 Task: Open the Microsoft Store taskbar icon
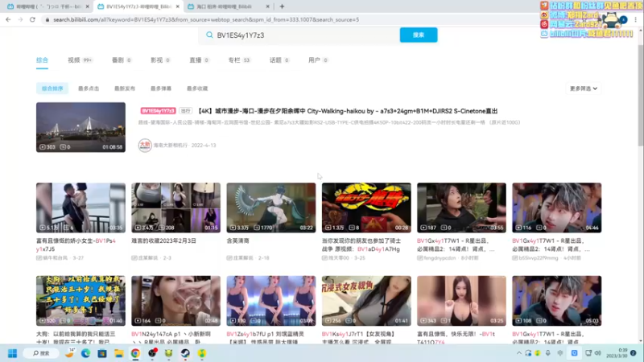click(x=102, y=353)
